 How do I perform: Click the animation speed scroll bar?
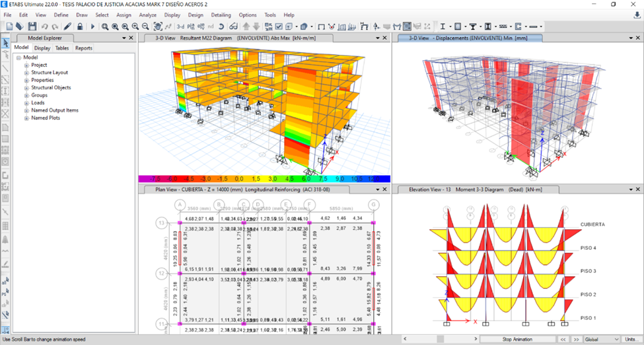439,339
